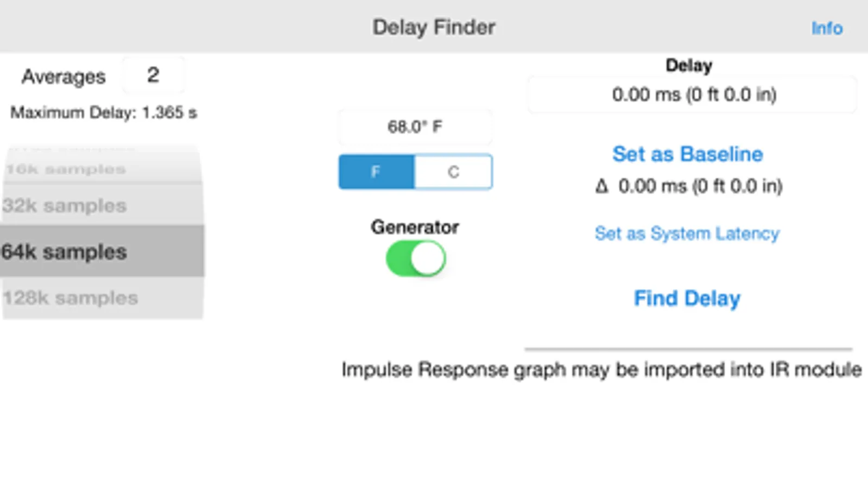Select 16k samples in the picker
Image resolution: width=868 pixels, height=489 pixels.
coord(66,170)
